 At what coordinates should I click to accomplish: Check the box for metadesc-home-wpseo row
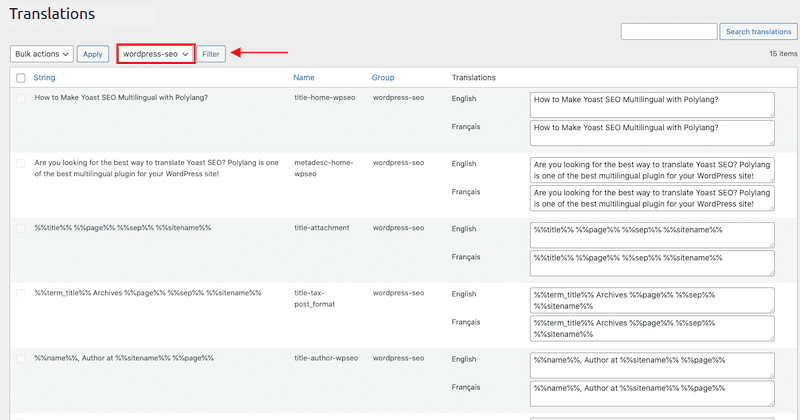(x=21, y=163)
